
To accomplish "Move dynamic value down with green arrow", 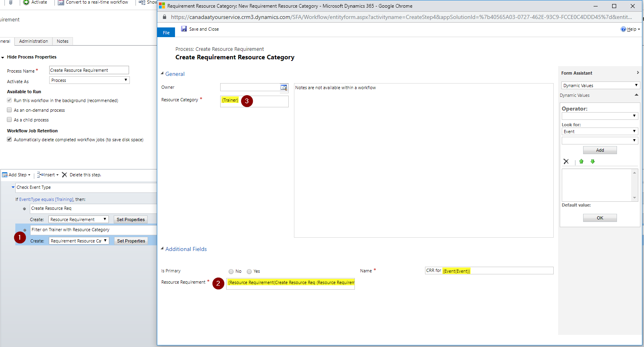I will coord(592,161).
